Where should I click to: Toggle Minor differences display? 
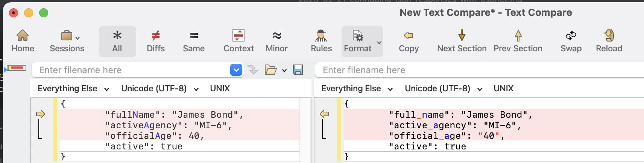click(276, 41)
